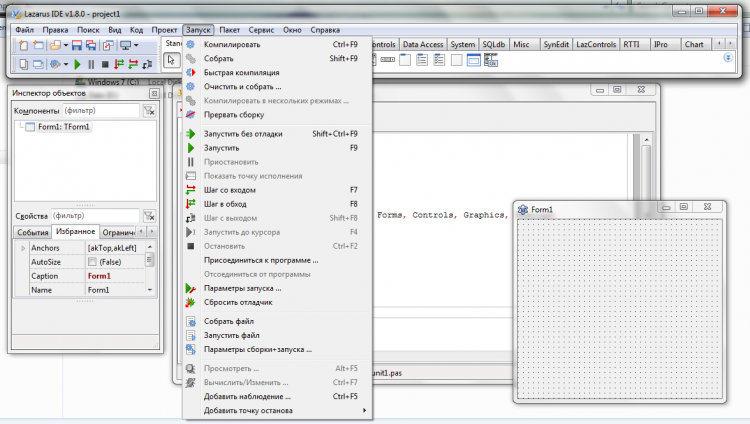
Task: Open the Сервис menu in menu bar
Action: pos(261,30)
